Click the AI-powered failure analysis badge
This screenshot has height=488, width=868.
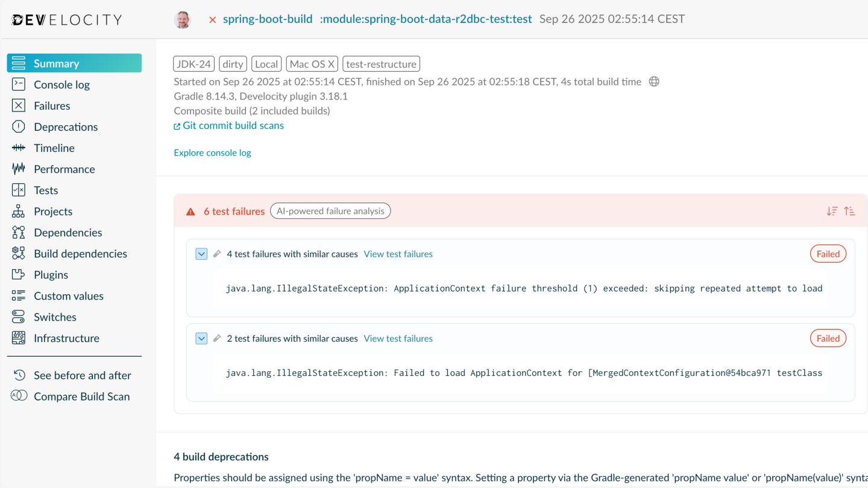[x=330, y=211]
